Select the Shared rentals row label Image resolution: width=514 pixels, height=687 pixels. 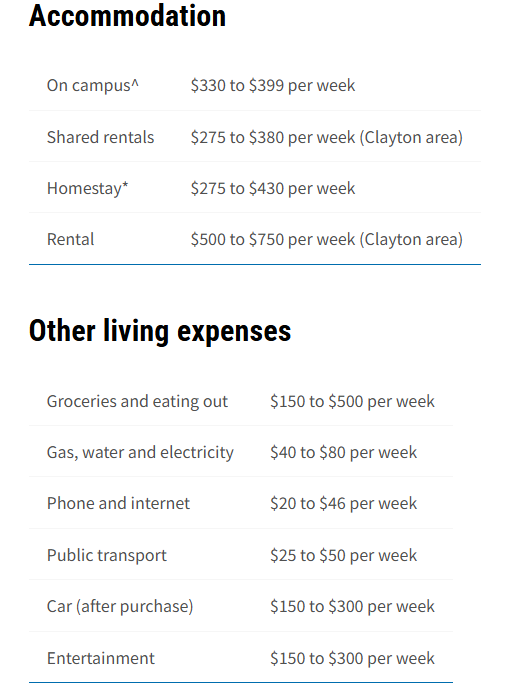tap(100, 137)
